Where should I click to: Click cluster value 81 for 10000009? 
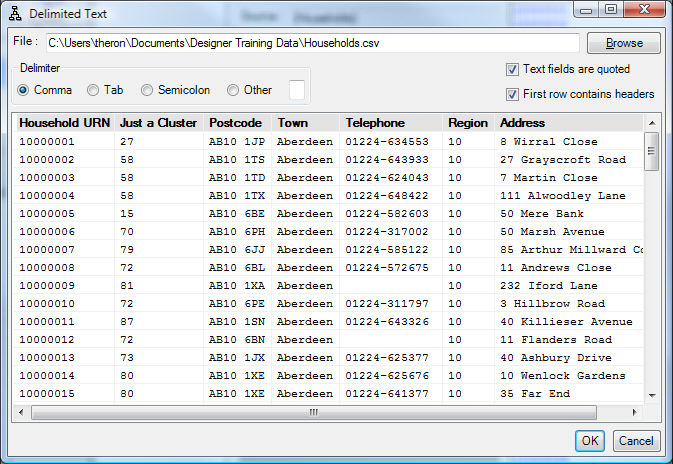point(127,286)
